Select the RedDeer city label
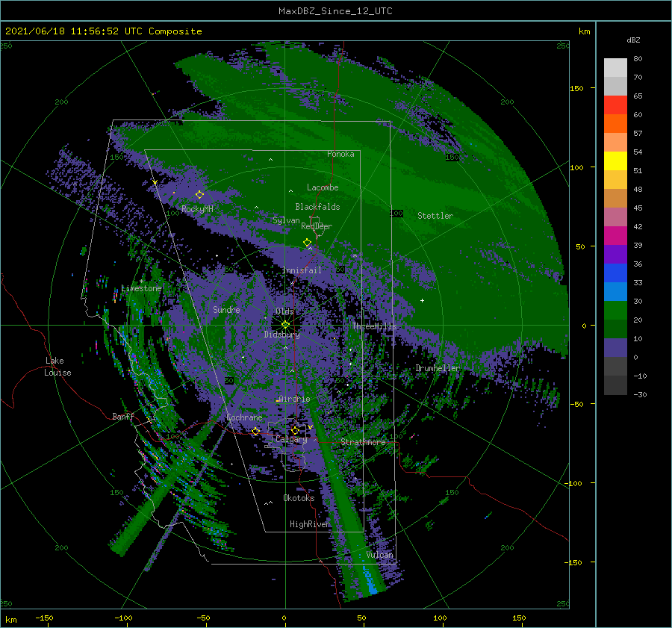Viewport: 672px width, 628px height. click(317, 226)
